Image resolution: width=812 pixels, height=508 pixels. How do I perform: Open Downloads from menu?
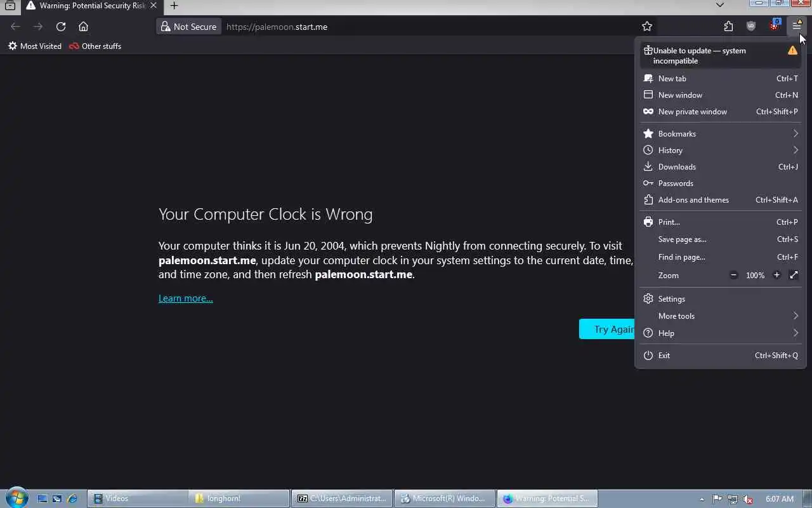coord(721,167)
